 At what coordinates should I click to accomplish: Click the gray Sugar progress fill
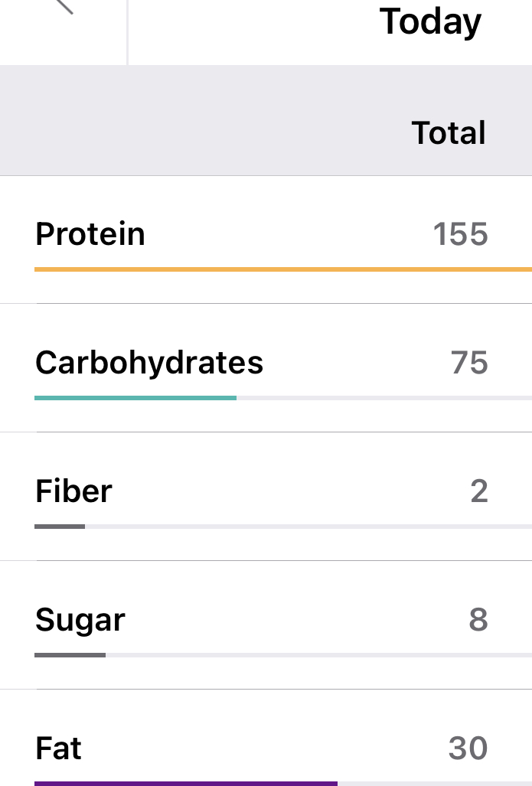[x=70, y=655]
